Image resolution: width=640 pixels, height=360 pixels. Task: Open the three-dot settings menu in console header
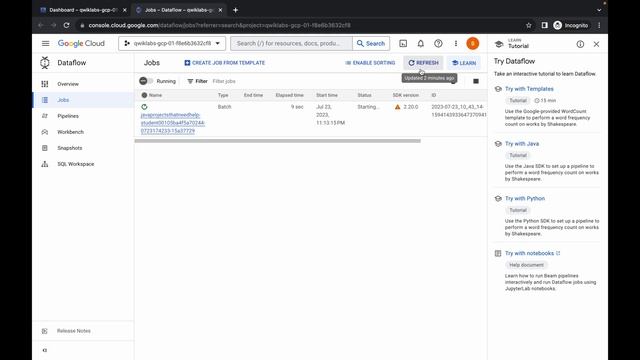(x=456, y=43)
